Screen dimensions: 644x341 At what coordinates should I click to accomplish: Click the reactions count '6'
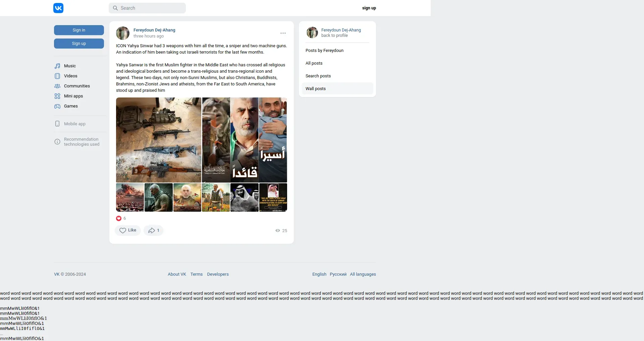pyautogui.click(x=125, y=218)
